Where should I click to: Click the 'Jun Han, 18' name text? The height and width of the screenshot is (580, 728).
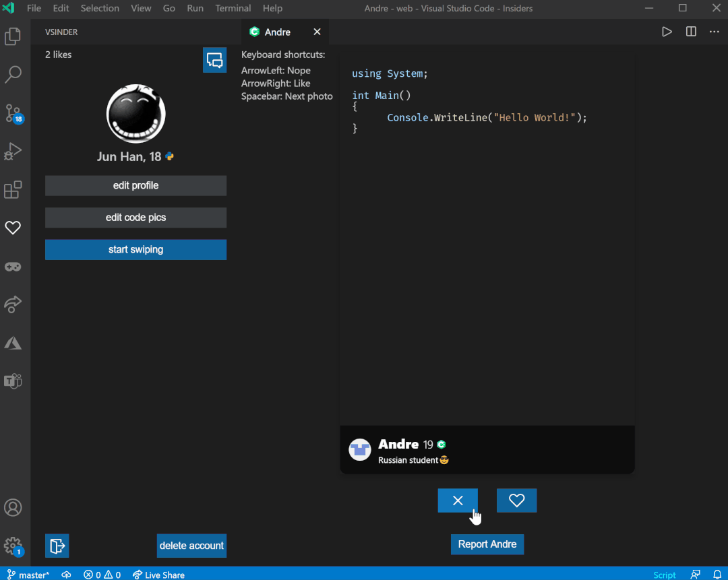129,157
